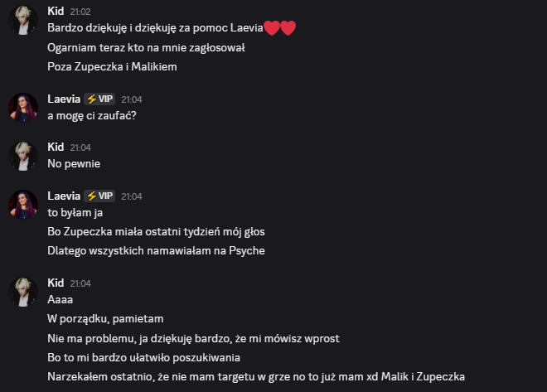
Task: Click message "Ogarniam teraz kto na mnie zagłosował"
Action: [x=146, y=47]
